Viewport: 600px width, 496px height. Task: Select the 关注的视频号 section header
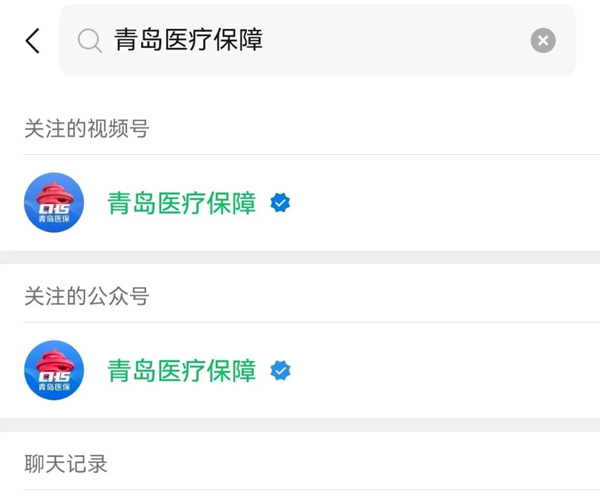pyautogui.click(x=87, y=128)
